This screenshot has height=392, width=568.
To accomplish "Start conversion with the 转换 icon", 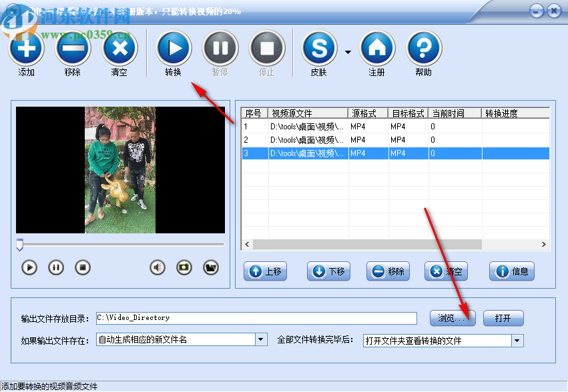I will tap(174, 48).
